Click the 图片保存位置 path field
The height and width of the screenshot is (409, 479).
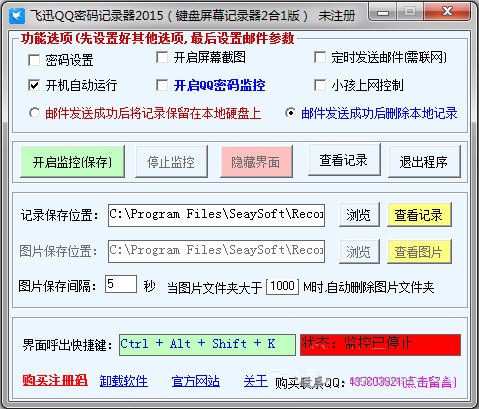216,252
